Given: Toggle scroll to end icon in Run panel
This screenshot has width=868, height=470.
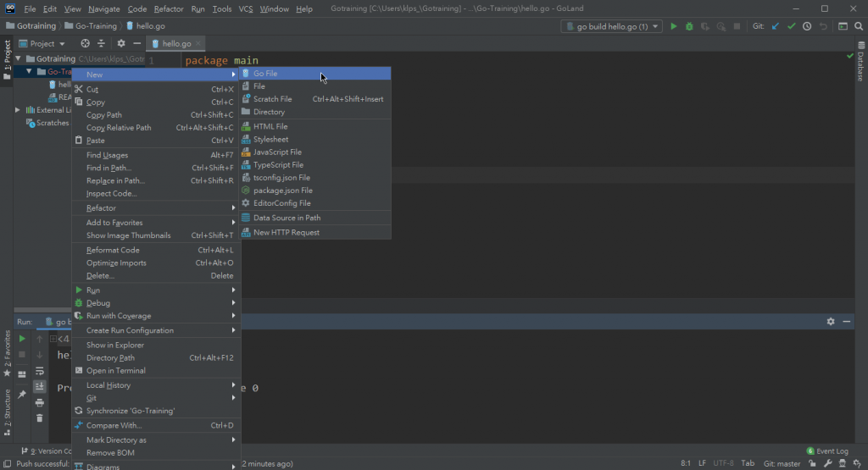Looking at the screenshot, I should pos(39,386).
